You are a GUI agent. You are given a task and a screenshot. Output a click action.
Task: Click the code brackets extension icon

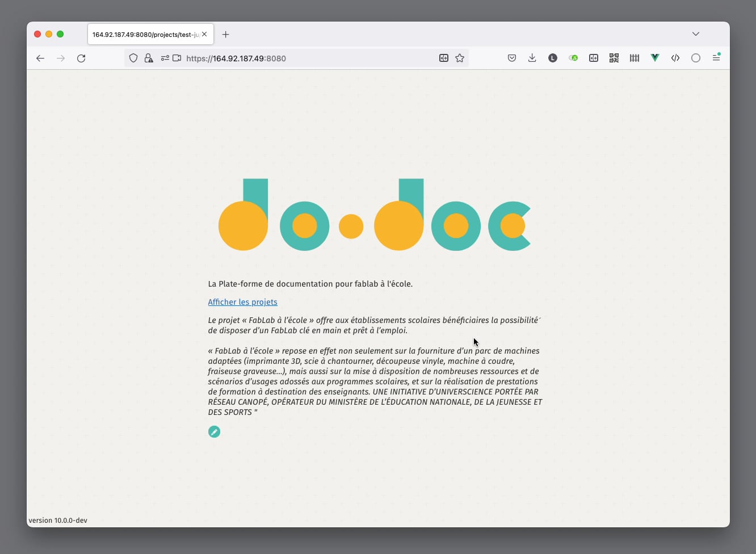click(x=675, y=58)
